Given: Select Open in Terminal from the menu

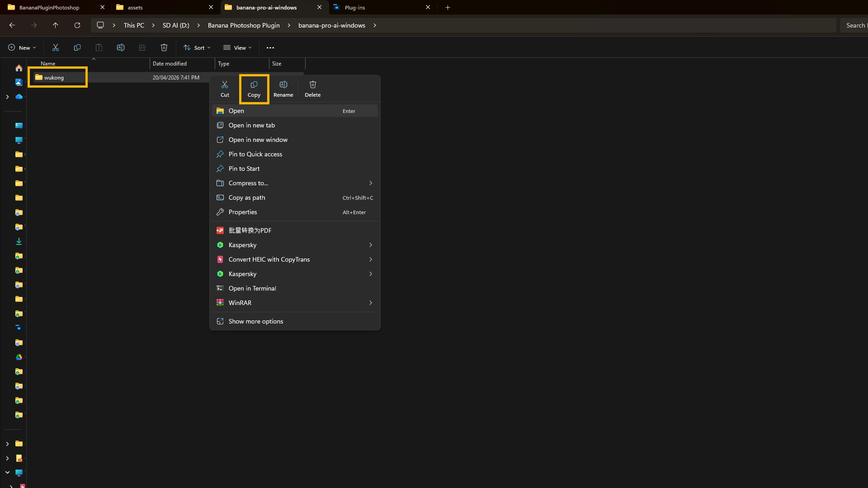Looking at the screenshot, I should [x=252, y=288].
